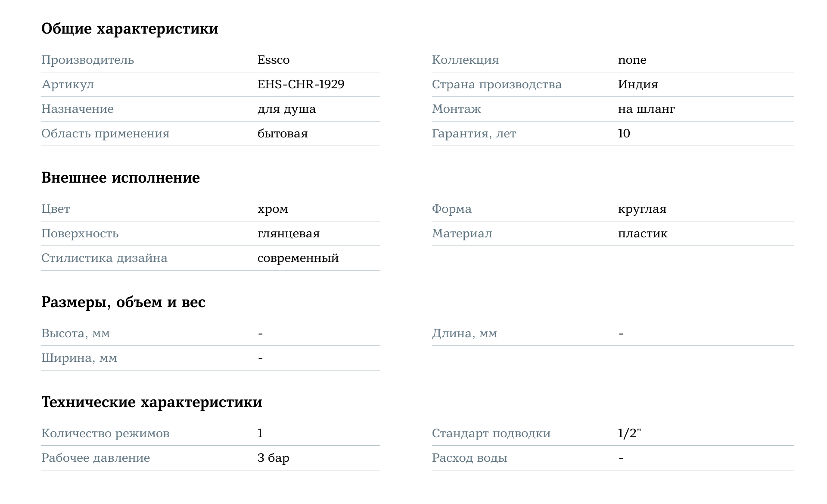Click the Гарантия, лет value 10

624,134
